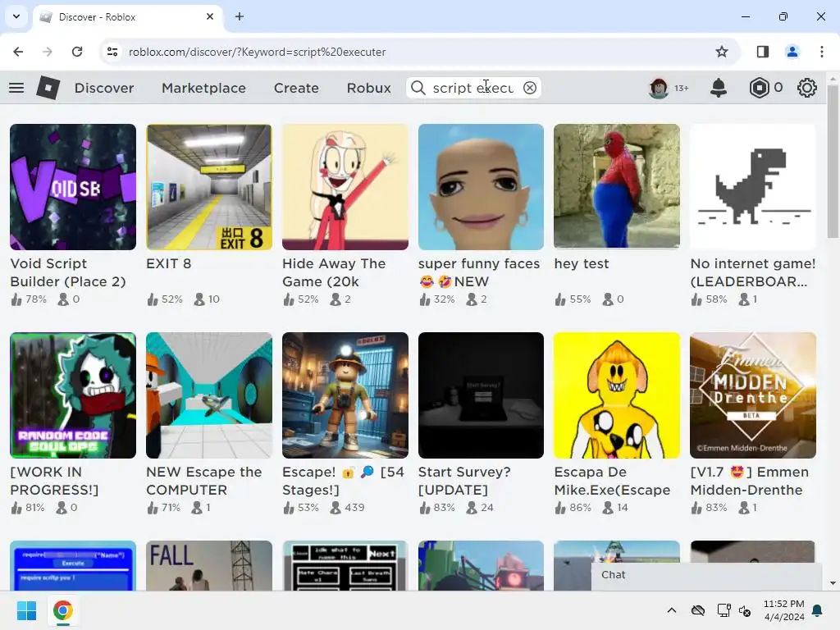This screenshot has width=840, height=630.
Task: Show hidden system tray icons chevron
Action: click(672, 610)
